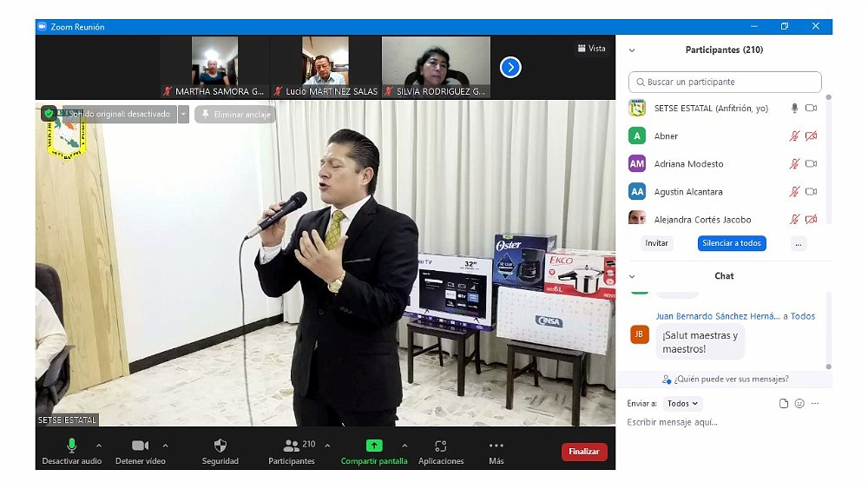Open the Vista layout menu
Viewport: 868px width, 489px height.
[591, 49]
